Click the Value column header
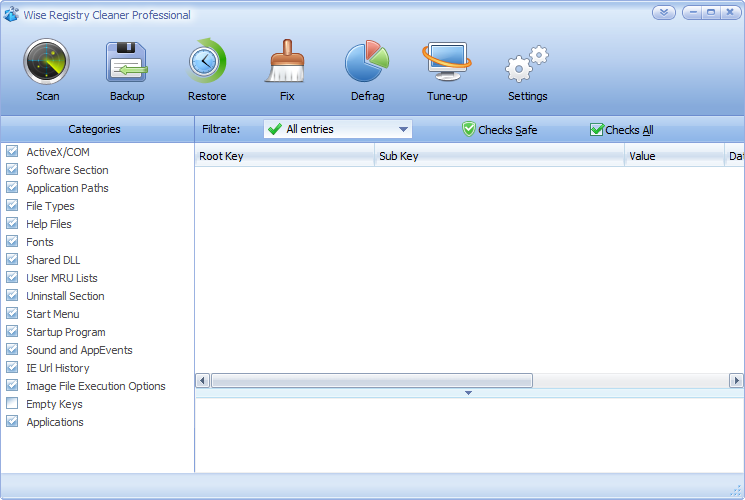Image resolution: width=745 pixels, height=500 pixels. click(x=674, y=156)
